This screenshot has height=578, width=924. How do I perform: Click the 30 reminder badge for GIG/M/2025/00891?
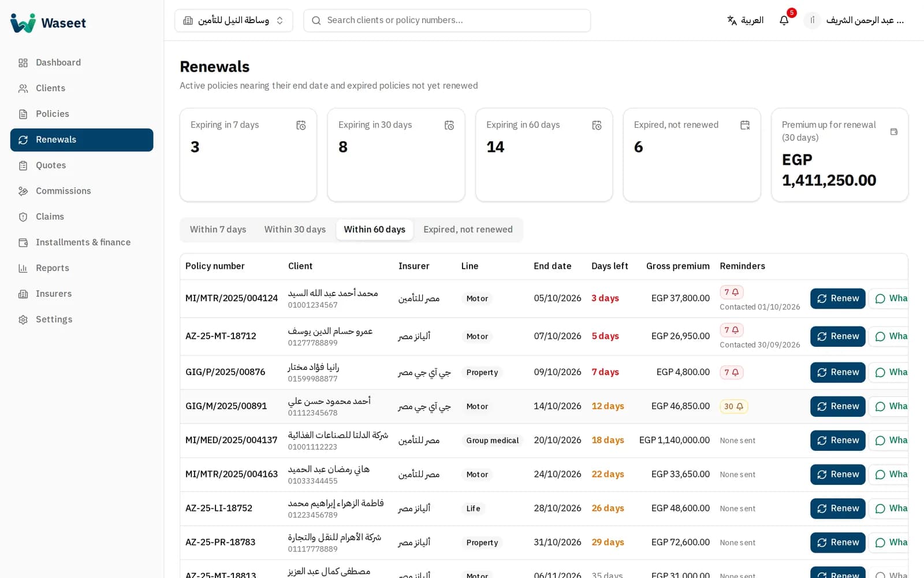[733, 406]
